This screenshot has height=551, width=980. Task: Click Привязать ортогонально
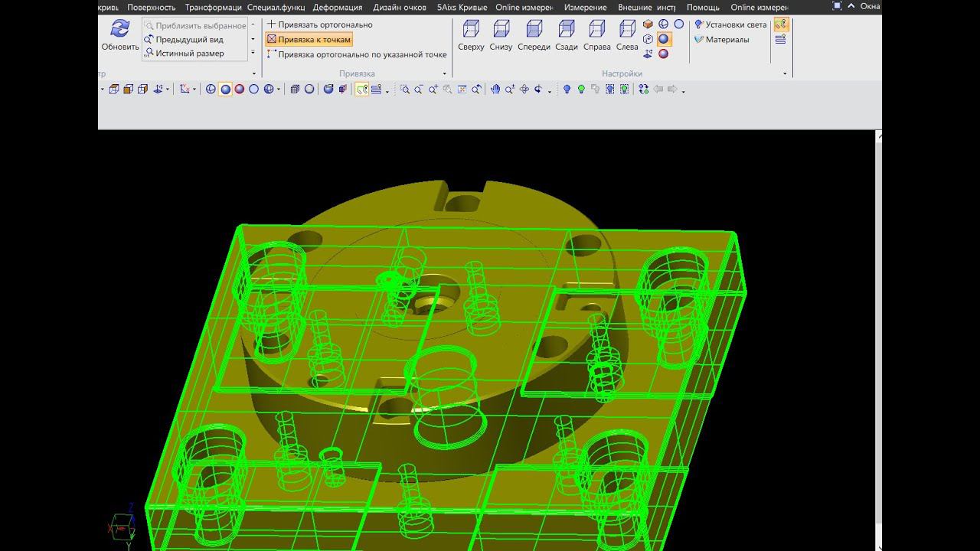(319, 24)
